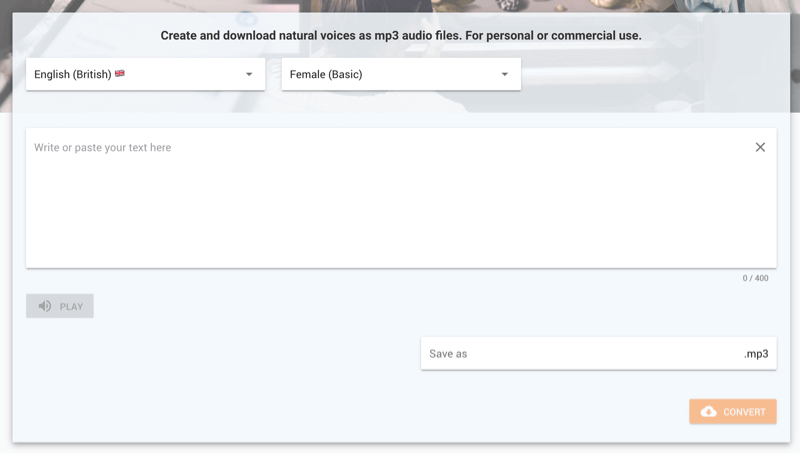
Task: Click the British flag icon
Action: (x=120, y=74)
